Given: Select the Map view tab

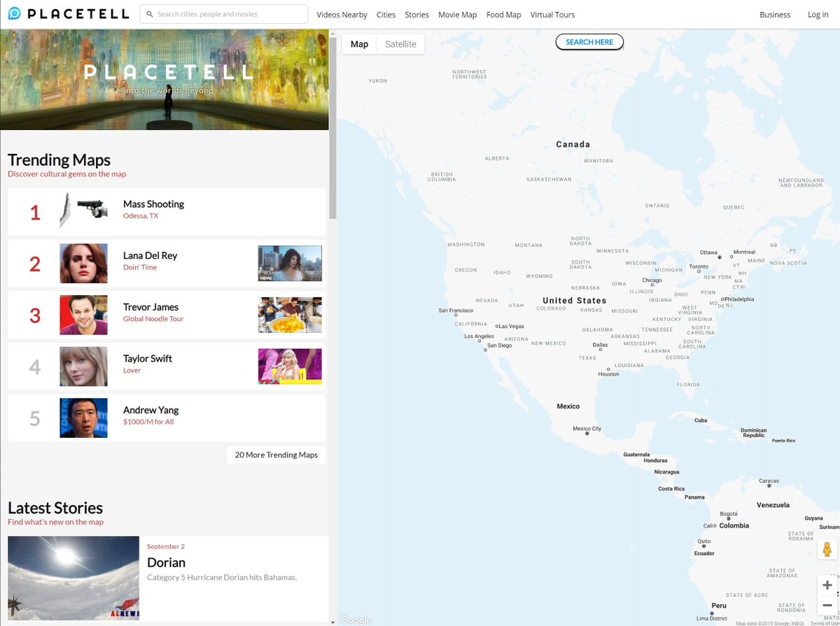Looking at the screenshot, I should click(x=359, y=44).
